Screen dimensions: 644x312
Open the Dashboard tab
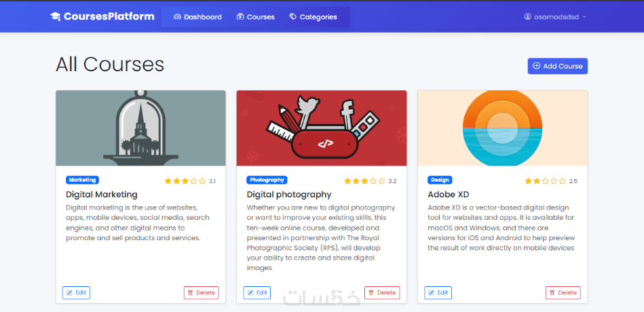[197, 17]
